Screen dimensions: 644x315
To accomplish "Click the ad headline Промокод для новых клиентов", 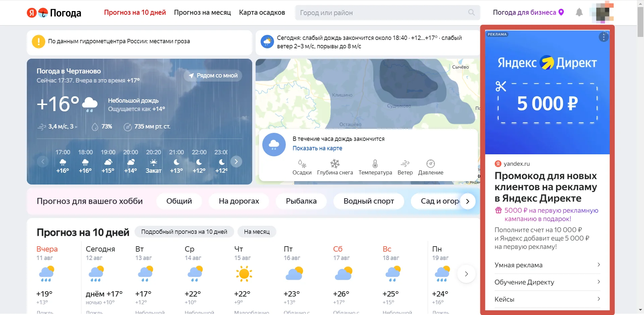I will pos(546,187).
